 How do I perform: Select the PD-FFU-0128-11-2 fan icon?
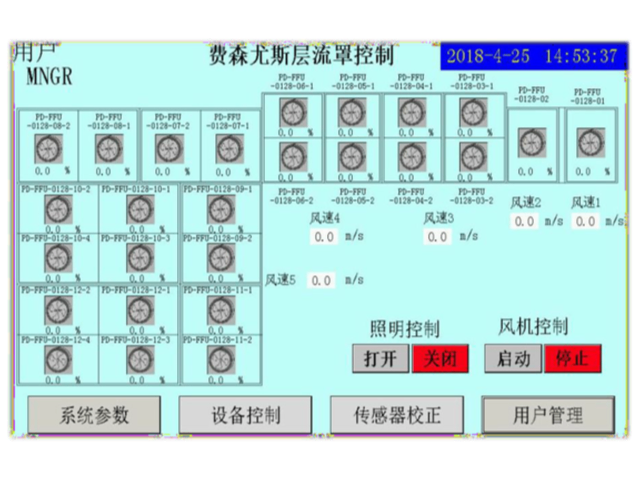(221, 360)
